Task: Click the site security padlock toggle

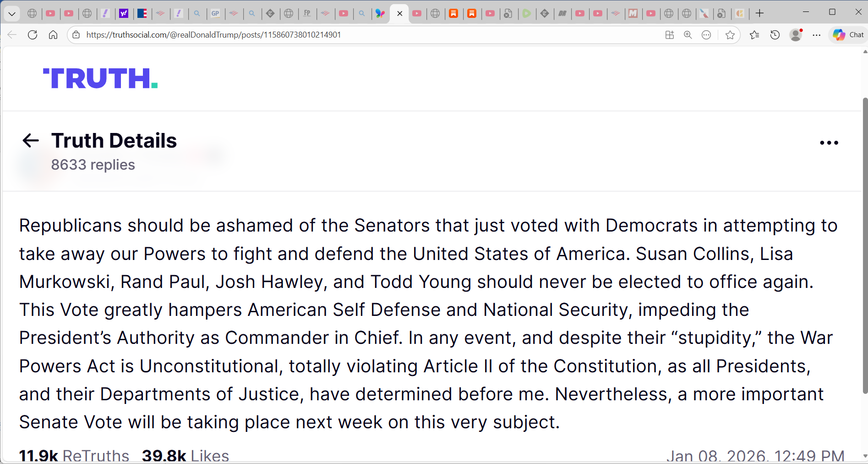Action: (x=76, y=34)
